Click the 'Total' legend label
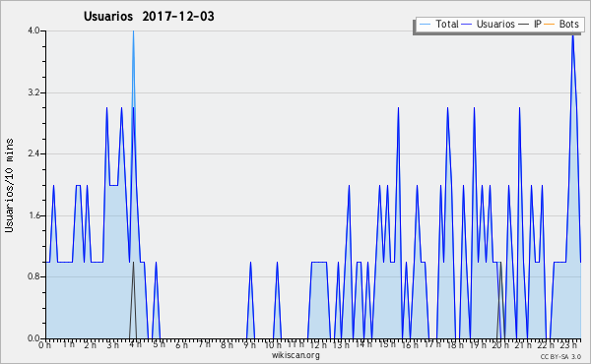 pos(447,24)
